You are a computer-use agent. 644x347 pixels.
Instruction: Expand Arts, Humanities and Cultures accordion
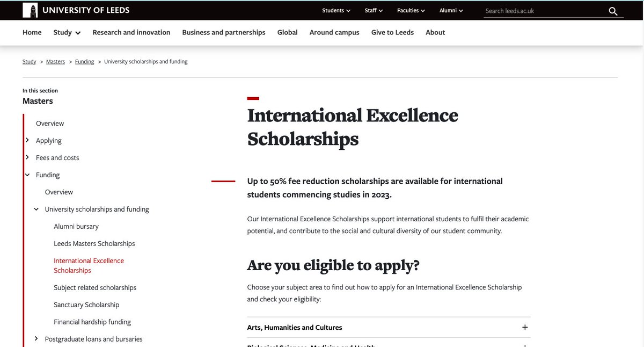coord(389,327)
